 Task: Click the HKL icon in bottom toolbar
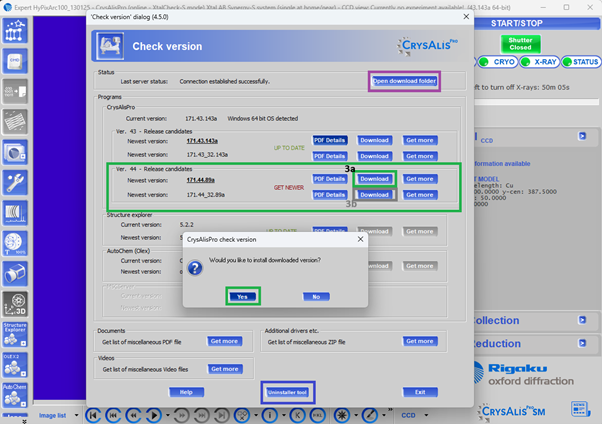(x=318, y=415)
